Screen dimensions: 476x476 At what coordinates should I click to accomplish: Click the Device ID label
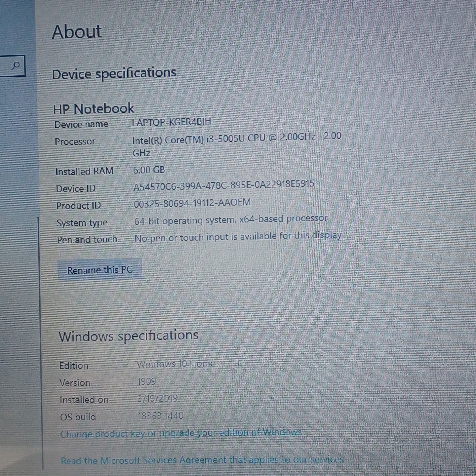coord(76,188)
